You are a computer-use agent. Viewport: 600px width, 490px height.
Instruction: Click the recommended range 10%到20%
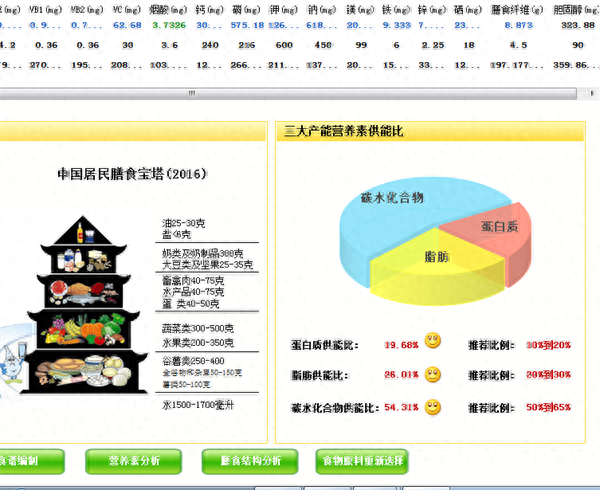pyautogui.click(x=548, y=345)
